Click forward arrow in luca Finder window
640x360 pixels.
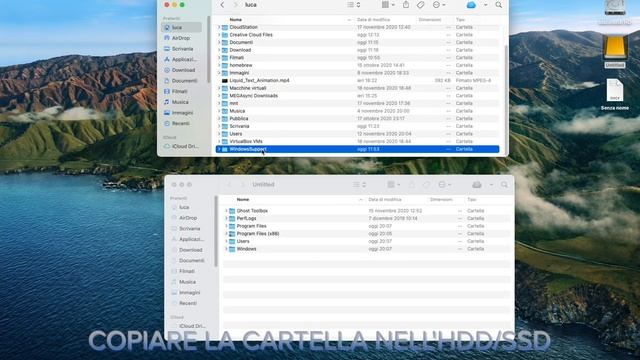235,5
